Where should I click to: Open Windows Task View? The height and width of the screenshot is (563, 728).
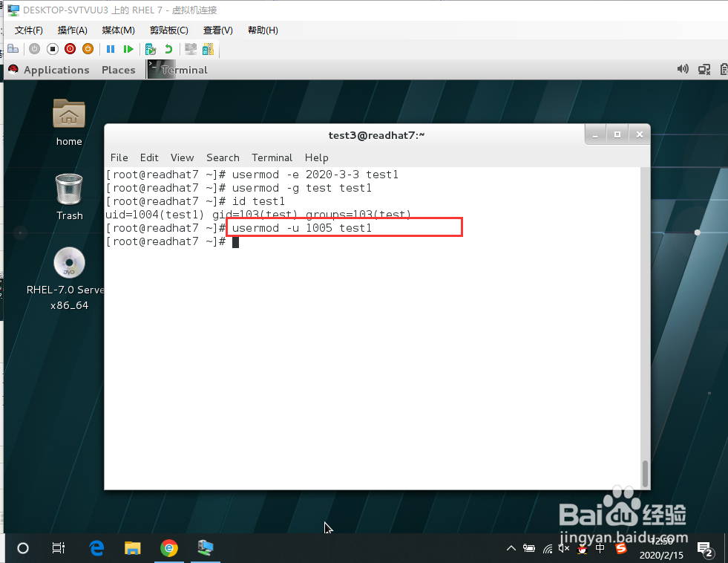(x=59, y=548)
